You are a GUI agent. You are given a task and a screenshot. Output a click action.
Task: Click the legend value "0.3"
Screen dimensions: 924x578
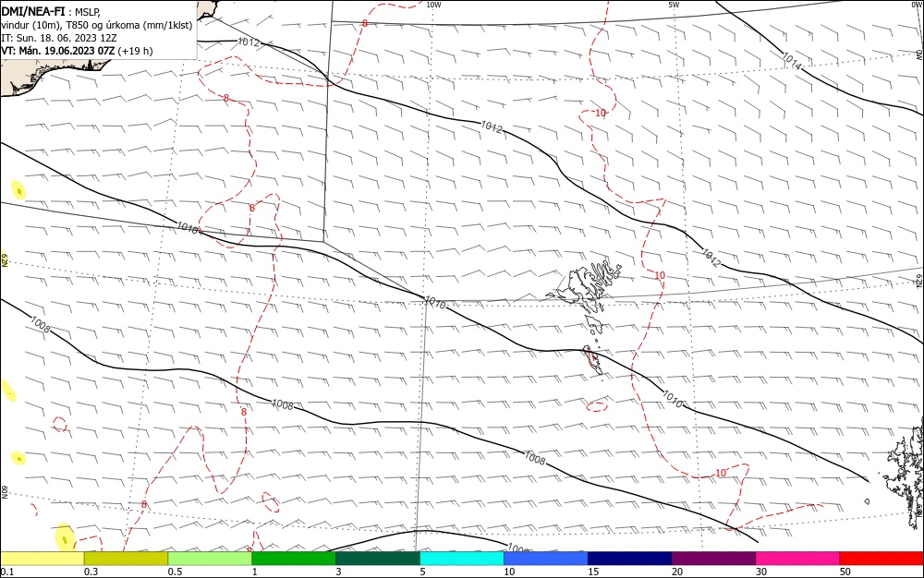coord(91,572)
